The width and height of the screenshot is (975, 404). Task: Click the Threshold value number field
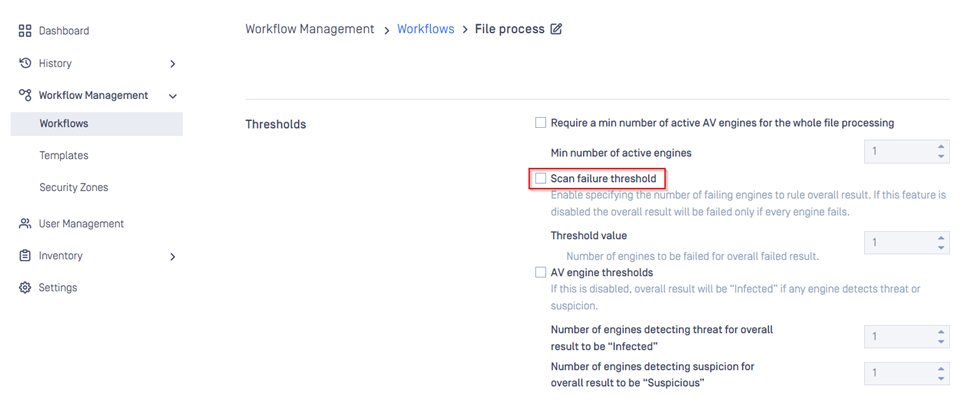pyautogui.click(x=898, y=242)
